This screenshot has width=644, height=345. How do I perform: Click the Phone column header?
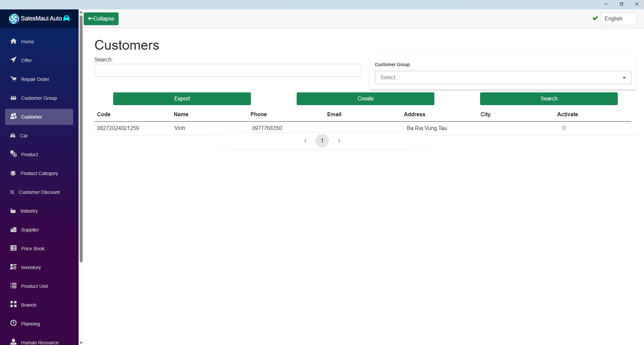click(x=259, y=114)
